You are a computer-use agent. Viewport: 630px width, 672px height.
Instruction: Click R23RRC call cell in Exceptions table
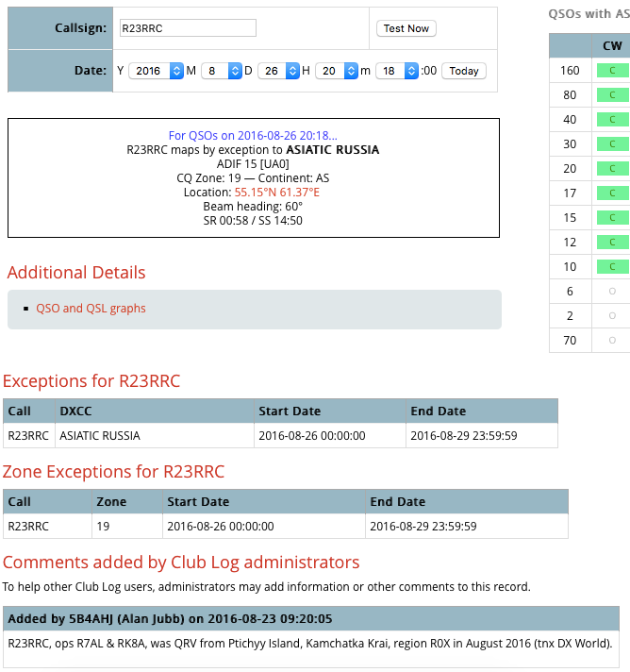(29, 436)
